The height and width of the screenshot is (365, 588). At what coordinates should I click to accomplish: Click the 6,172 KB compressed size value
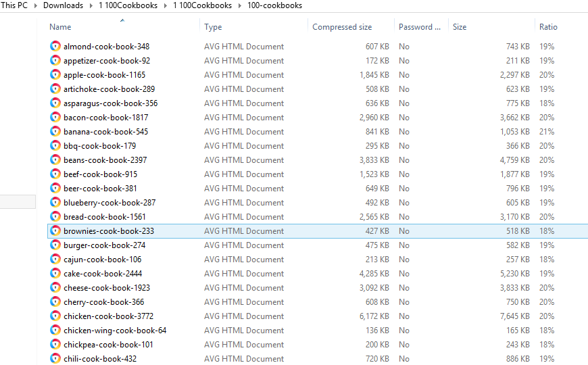(x=374, y=316)
